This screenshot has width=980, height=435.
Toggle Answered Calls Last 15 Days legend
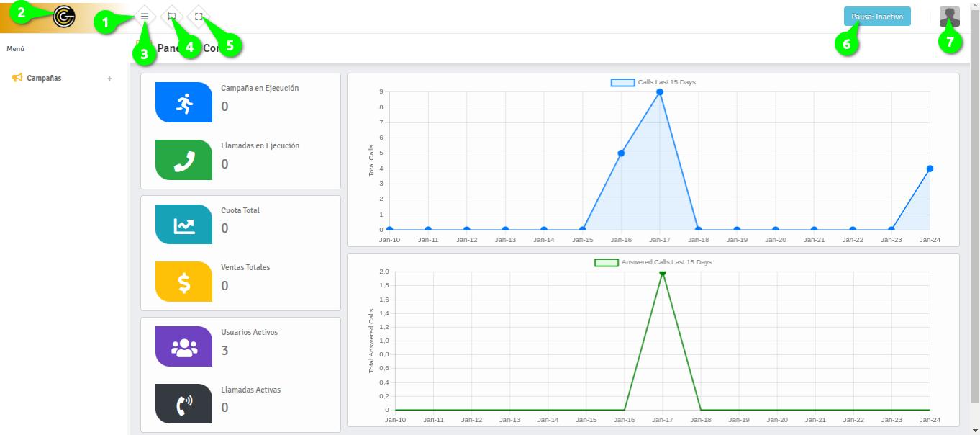point(653,262)
